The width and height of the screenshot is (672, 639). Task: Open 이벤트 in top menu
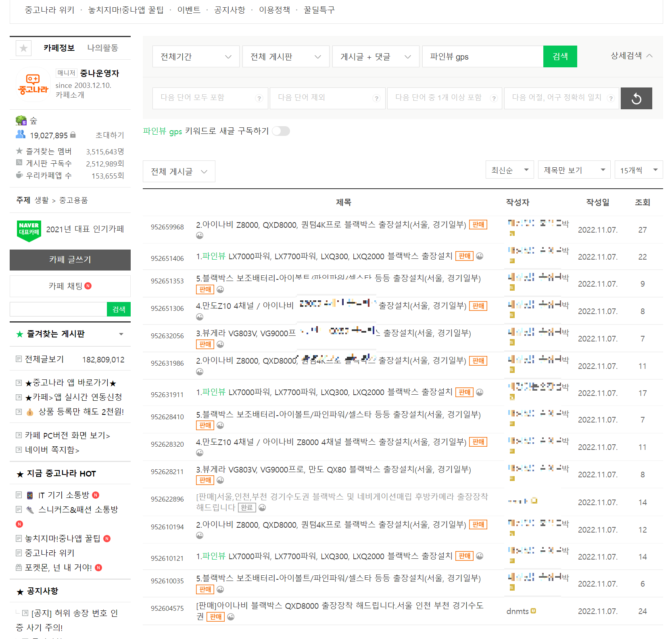189,10
